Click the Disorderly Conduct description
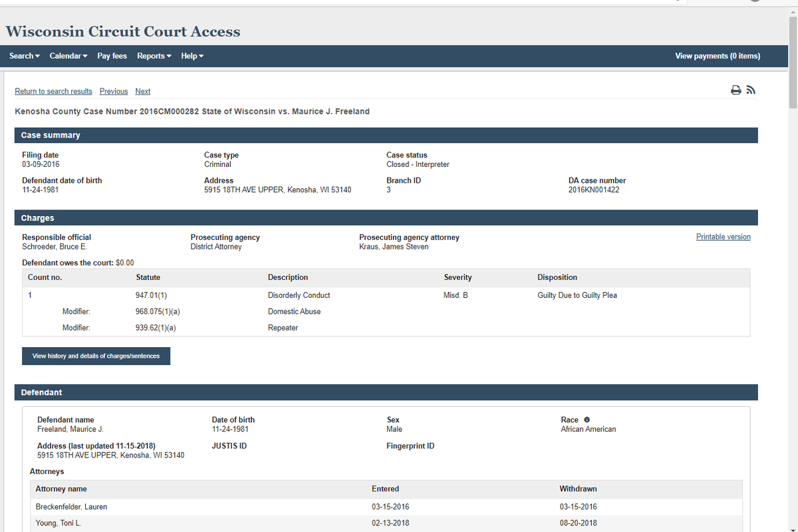The height and width of the screenshot is (532, 798). click(299, 295)
